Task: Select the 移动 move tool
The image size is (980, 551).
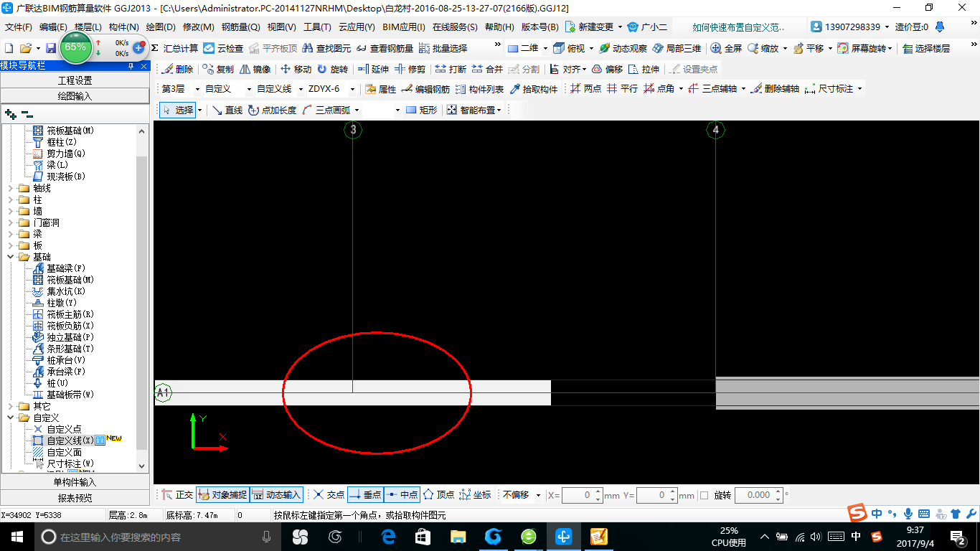Action: [x=296, y=70]
